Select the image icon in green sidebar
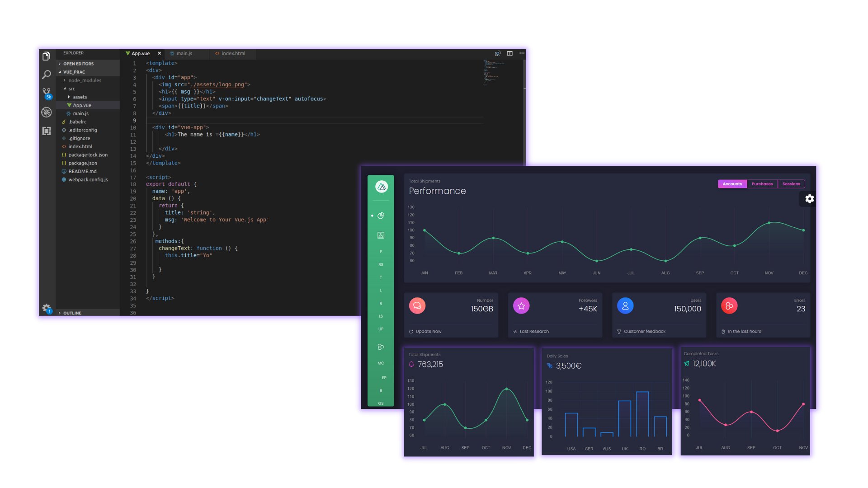This screenshot has width=868, height=488. point(381,235)
